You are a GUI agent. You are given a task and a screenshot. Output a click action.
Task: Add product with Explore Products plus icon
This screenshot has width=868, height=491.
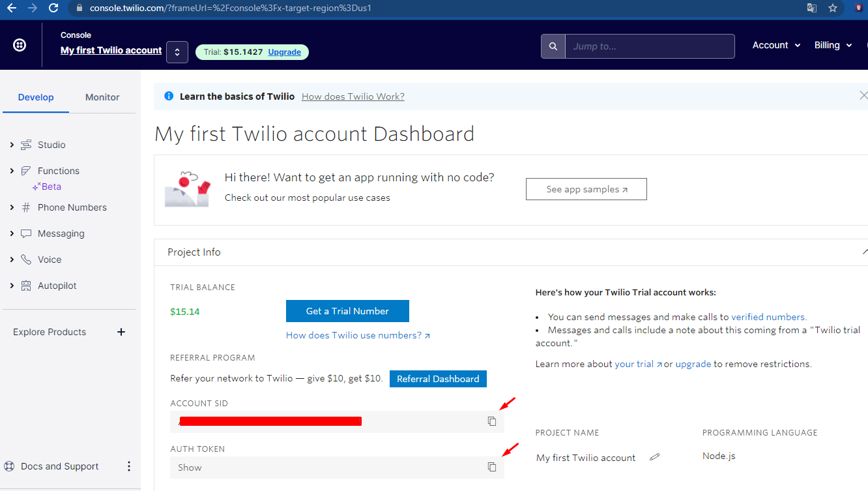tap(121, 332)
